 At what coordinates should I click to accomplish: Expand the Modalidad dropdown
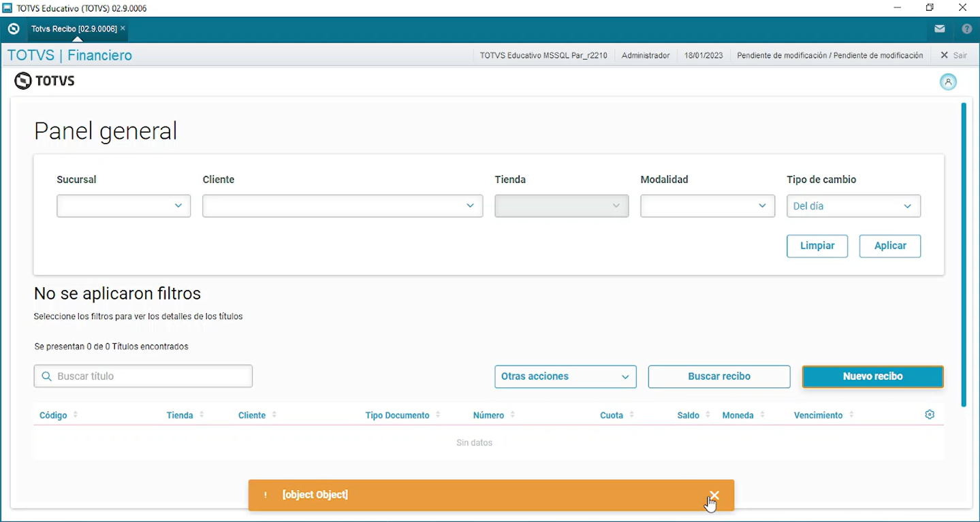click(x=708, y=206)
